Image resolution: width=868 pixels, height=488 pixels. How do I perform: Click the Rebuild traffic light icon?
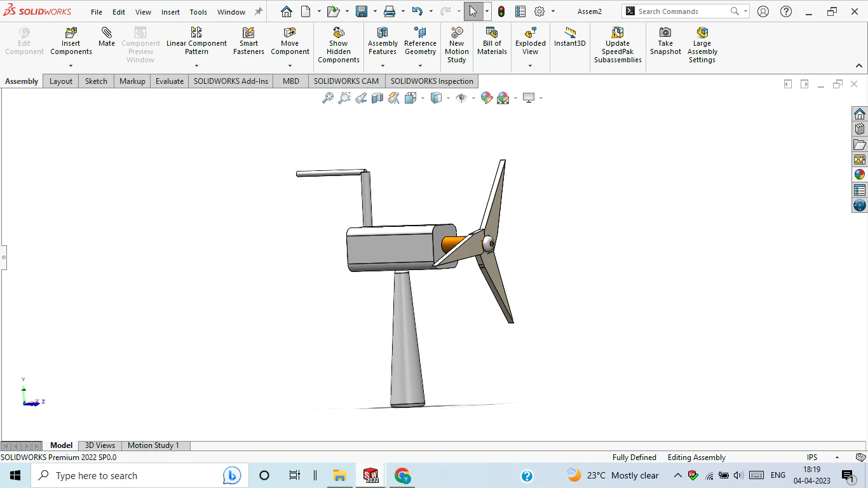(x=501, y=11)
